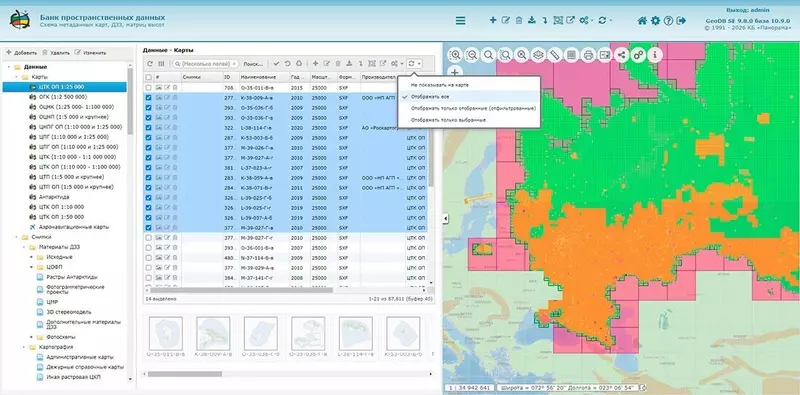Select 'Отображать только отобранные' menu option
The image size is (800, 395).
(x=473, y=108)
